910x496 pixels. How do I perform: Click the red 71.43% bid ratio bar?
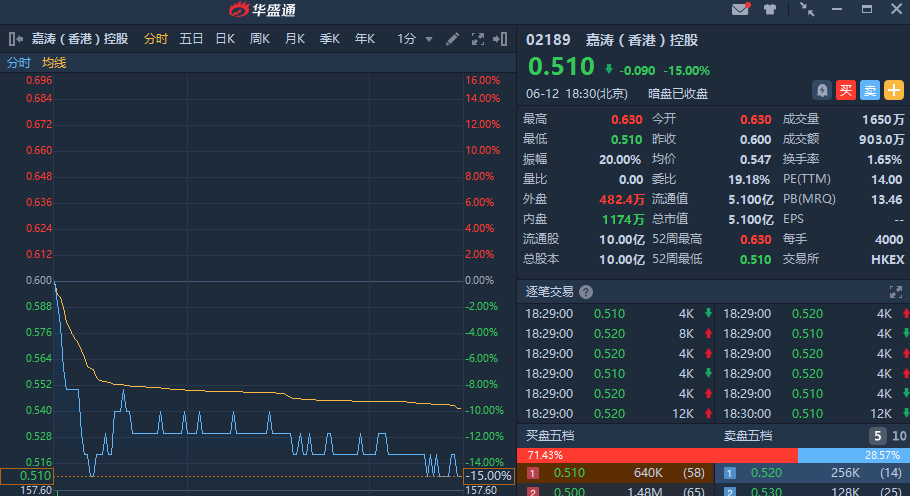(x=657, y=455)
